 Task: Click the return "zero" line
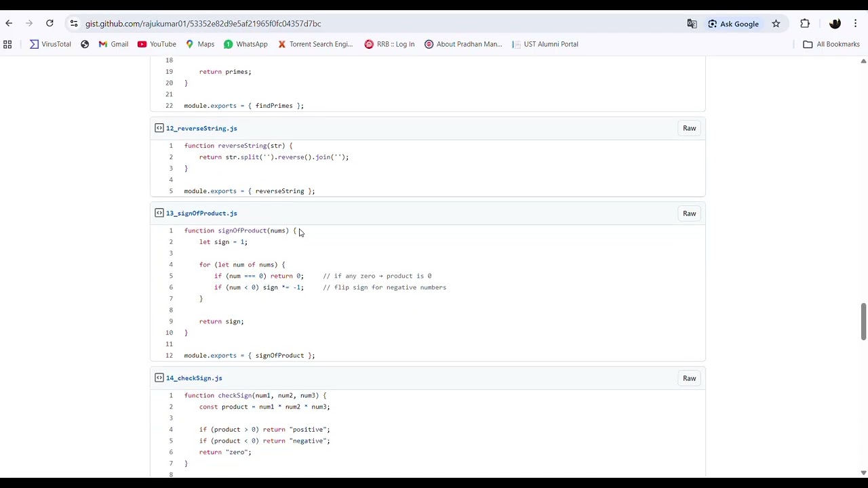pyautogui.click(x=225, y=453)
